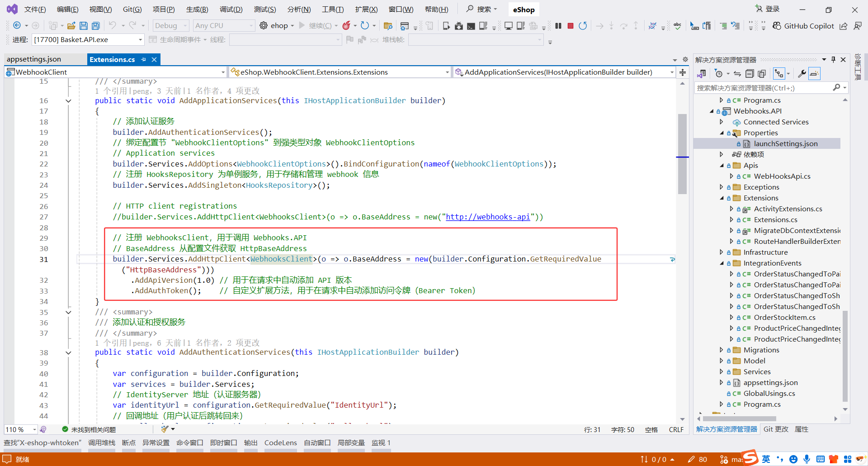Click the Solution Explorer vertical scrollbar thumb
The height and width of the screenshot is (466, 868).
click(845, 357)
